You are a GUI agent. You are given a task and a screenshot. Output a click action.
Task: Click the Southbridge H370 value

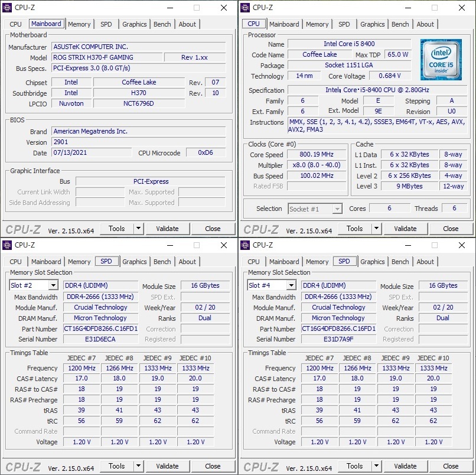click(139, 93)
